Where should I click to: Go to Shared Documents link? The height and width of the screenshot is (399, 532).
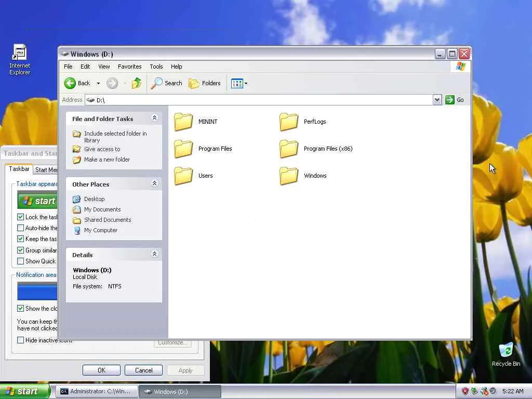[108, 220]
